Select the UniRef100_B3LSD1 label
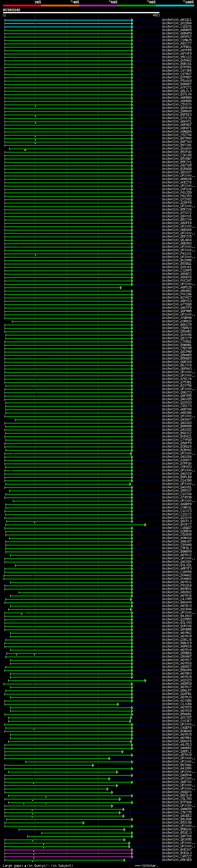Screen dimensions: 197x868 177,565
